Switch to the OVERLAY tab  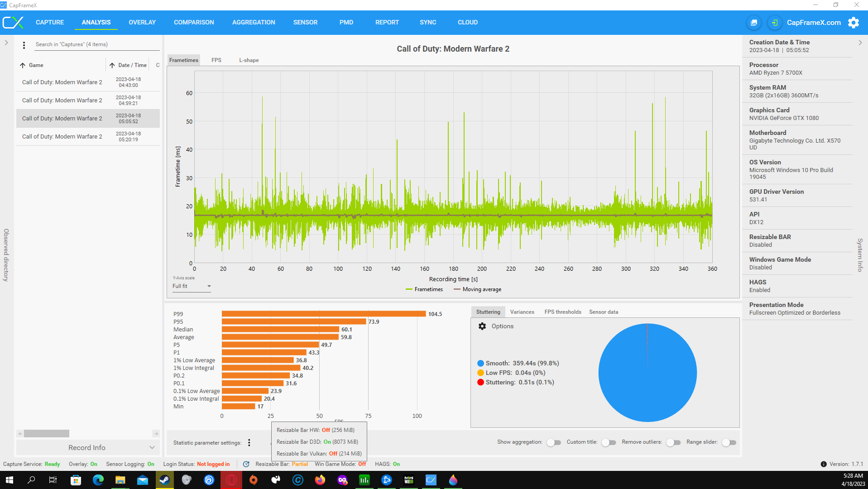click(x=142, y=23)
